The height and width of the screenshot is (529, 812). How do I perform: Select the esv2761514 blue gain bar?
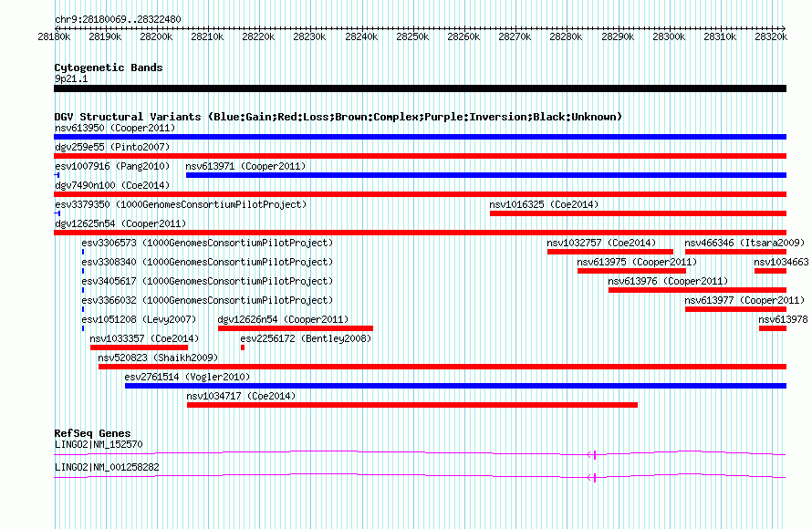455,386
